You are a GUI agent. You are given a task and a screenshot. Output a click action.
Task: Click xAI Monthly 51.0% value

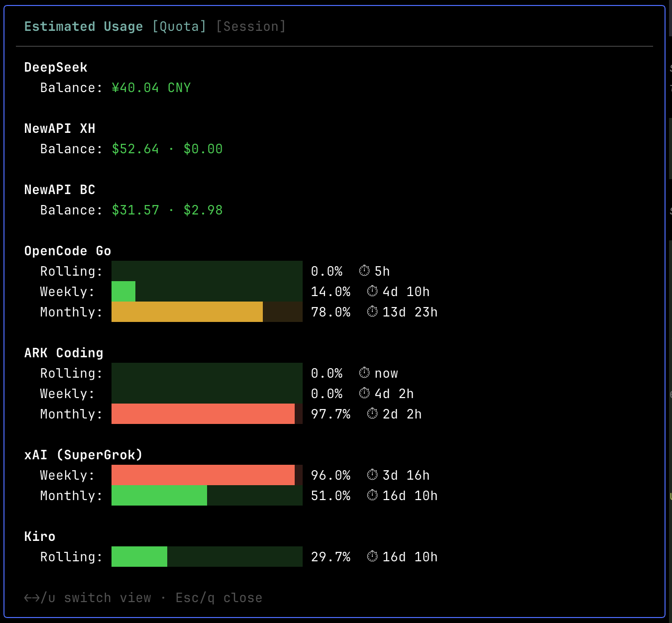coord(331,496)
